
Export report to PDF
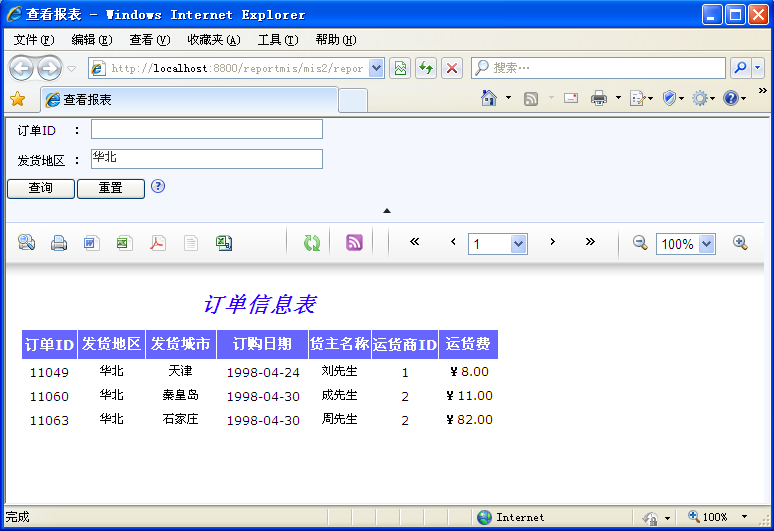point(157,243)
